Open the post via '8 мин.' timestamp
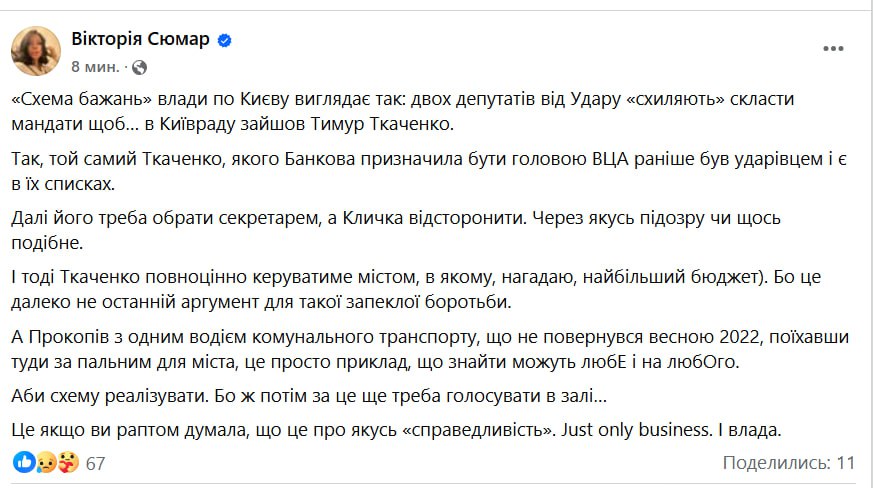This screenshot has width=873, height=488. point(95,67)
